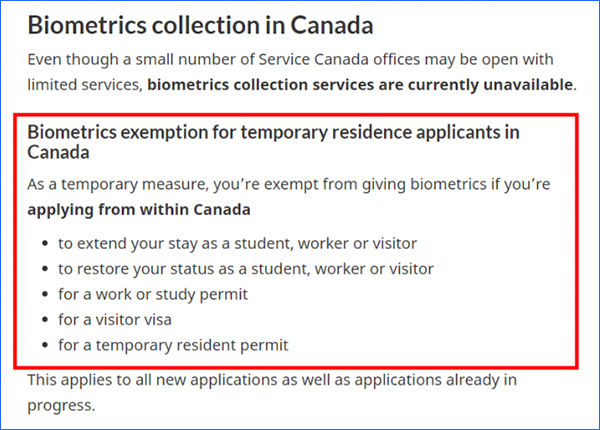Click the restore your status bullet item
Image resolution: width=600 pixels, height=430 pixels.
click(246, 269)
